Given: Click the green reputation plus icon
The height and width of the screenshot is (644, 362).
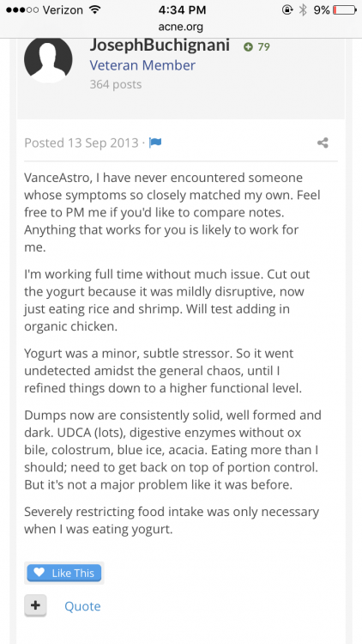Looking at the screenshot, I should [248, 47].
